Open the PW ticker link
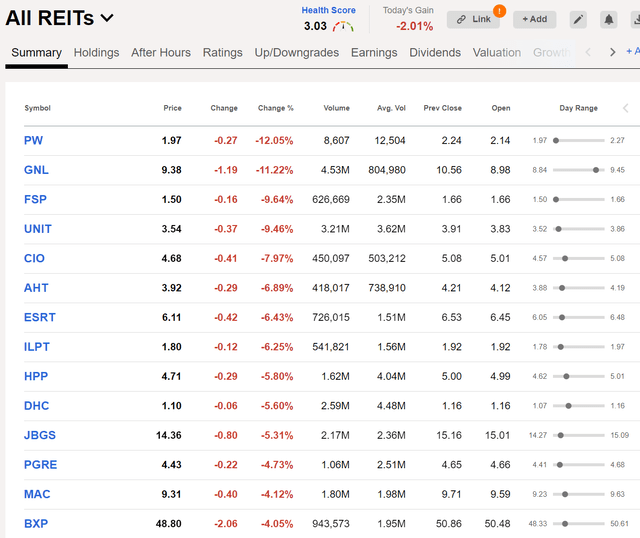Viewport: 640px width, 538px height. (33, 140)
